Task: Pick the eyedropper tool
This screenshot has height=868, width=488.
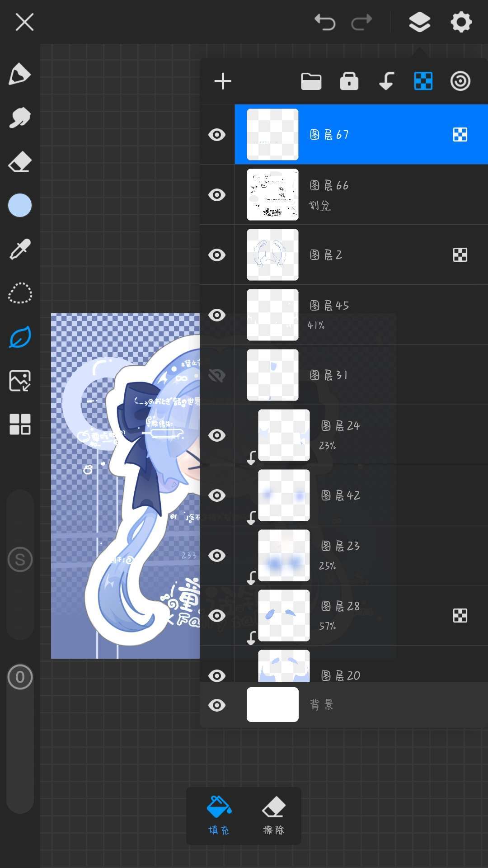Action: click(x=20, y=249)
